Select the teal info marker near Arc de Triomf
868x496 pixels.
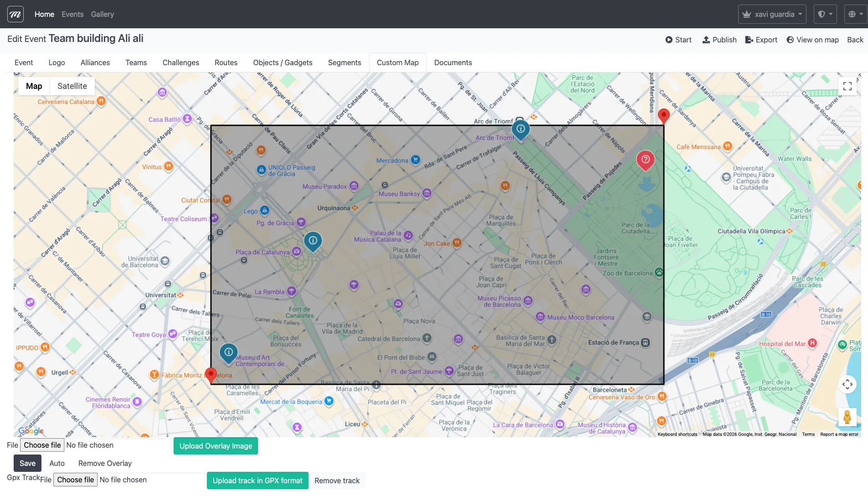(520, 129)
